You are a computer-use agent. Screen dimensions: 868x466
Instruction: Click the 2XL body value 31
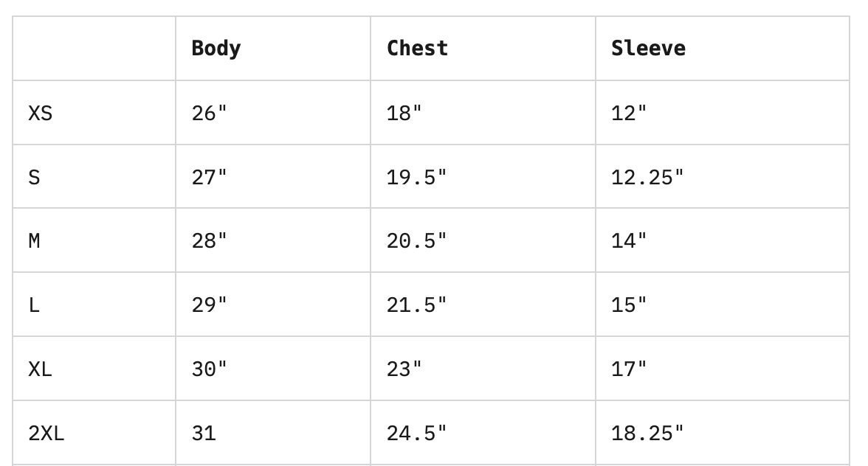click(204, 434)
